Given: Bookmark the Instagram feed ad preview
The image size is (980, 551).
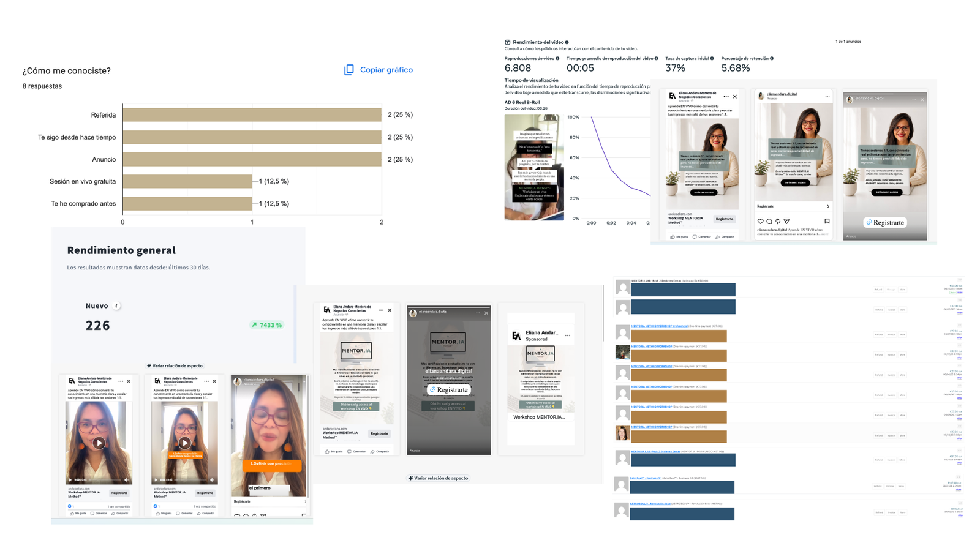Looking at the screenshot, I should coord(827,222).
